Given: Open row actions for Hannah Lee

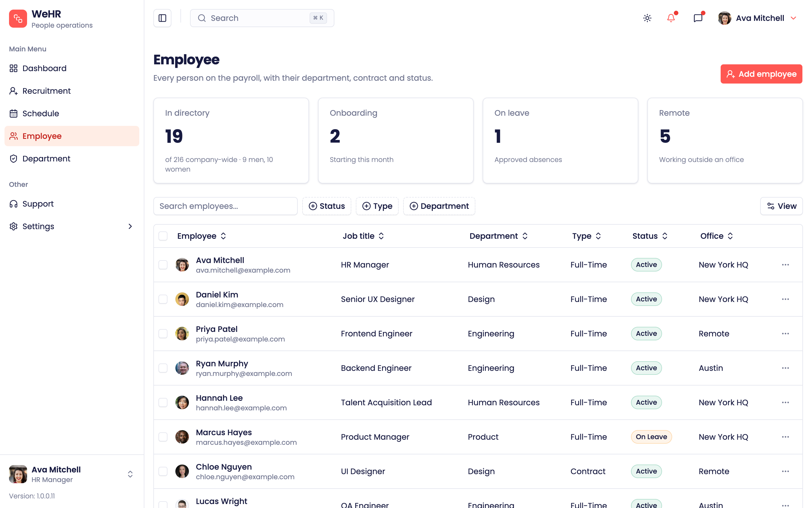Looking at the screenshot, I should click(785, 402).
